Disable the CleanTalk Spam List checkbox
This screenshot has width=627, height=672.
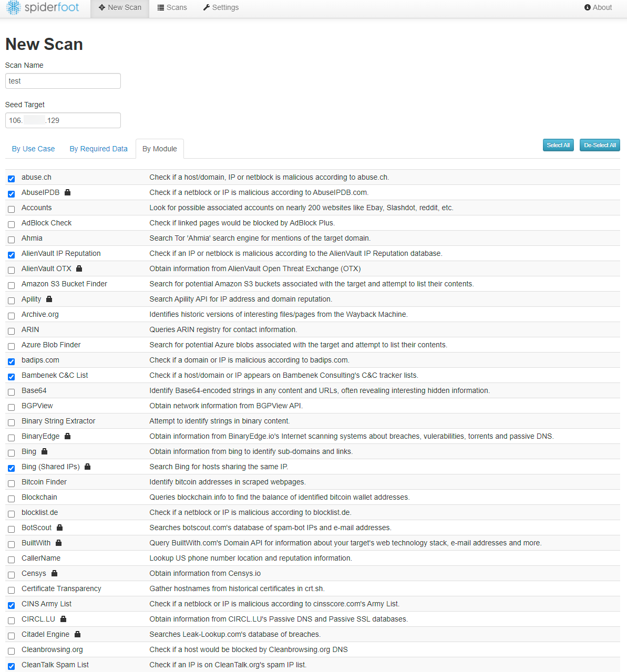[11, 666]
